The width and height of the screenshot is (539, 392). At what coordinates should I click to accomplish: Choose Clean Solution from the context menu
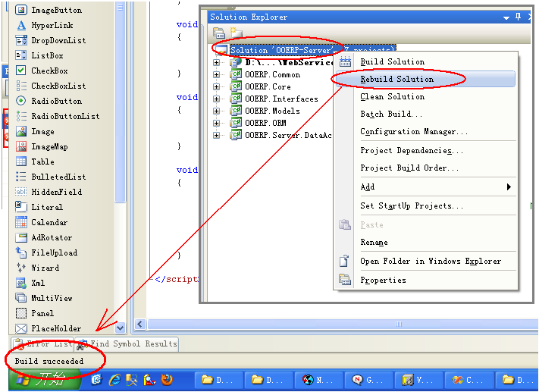392,96
